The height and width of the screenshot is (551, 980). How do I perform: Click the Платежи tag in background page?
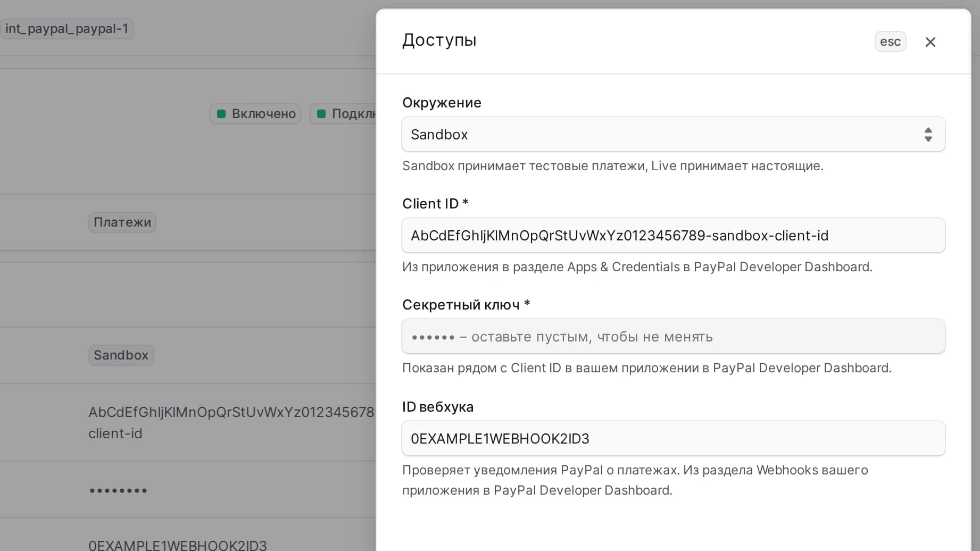pyautogui.click(x=122, y=222)
